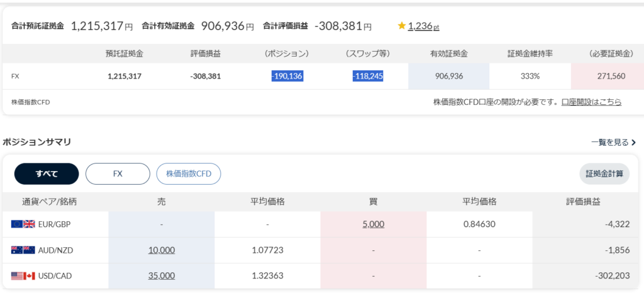The width and height of the screenshot is (644, 293).
Task: Click USD/CAD valuation loss -302,203
Action: point(608,275)
